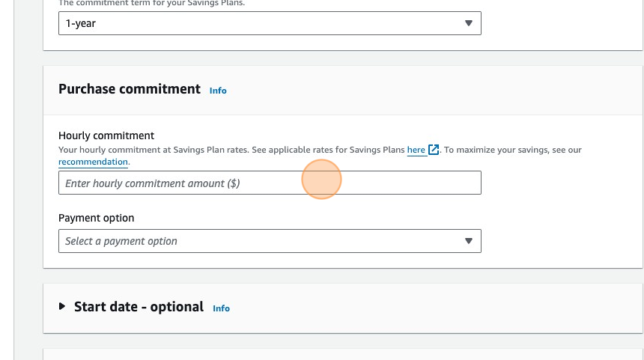The image size is (644, 360).
Task: Follow the "recommendation" link
Action: pyautogui.click(x=93, y=162)
